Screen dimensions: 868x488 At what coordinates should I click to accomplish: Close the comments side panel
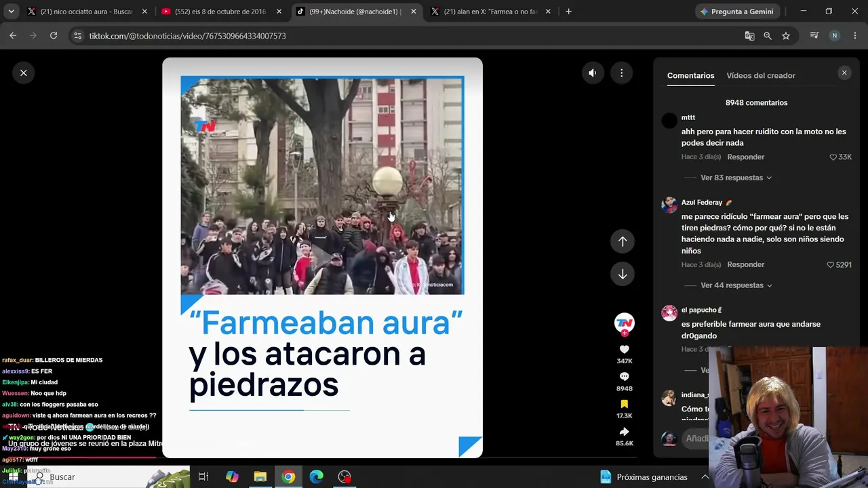coord(844,73)
